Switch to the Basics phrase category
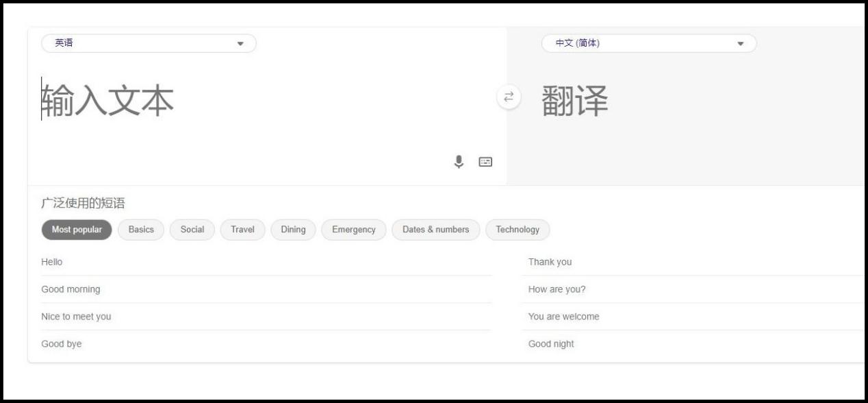The width and height of the screenshot is (868, 403). (140, 230)
